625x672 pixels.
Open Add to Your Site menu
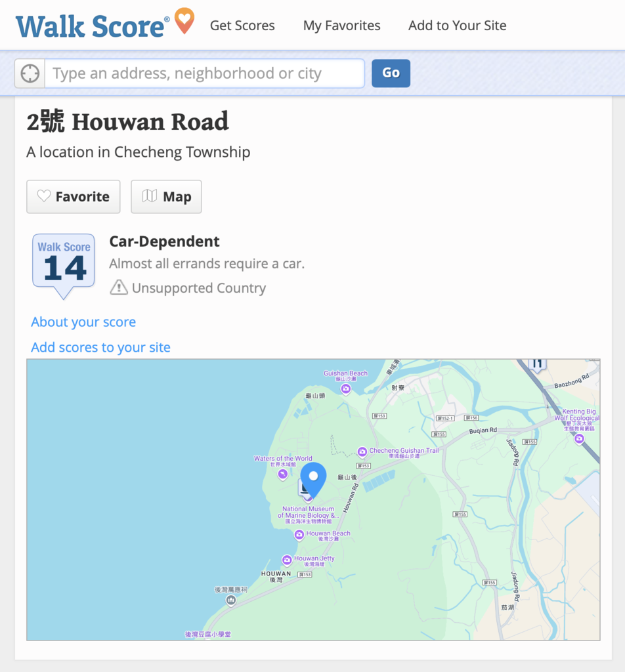(x=458, y=26)
